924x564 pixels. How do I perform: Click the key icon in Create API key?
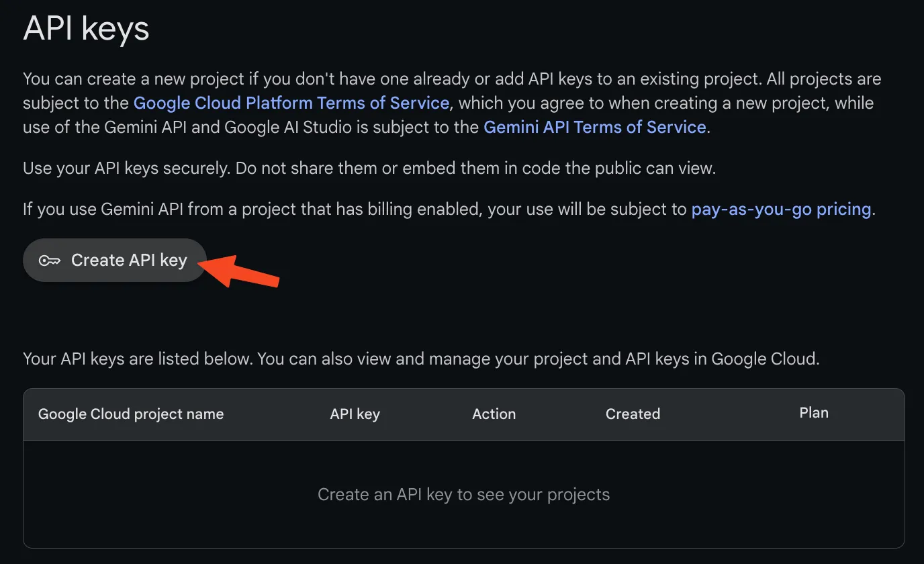pos(50,261)
